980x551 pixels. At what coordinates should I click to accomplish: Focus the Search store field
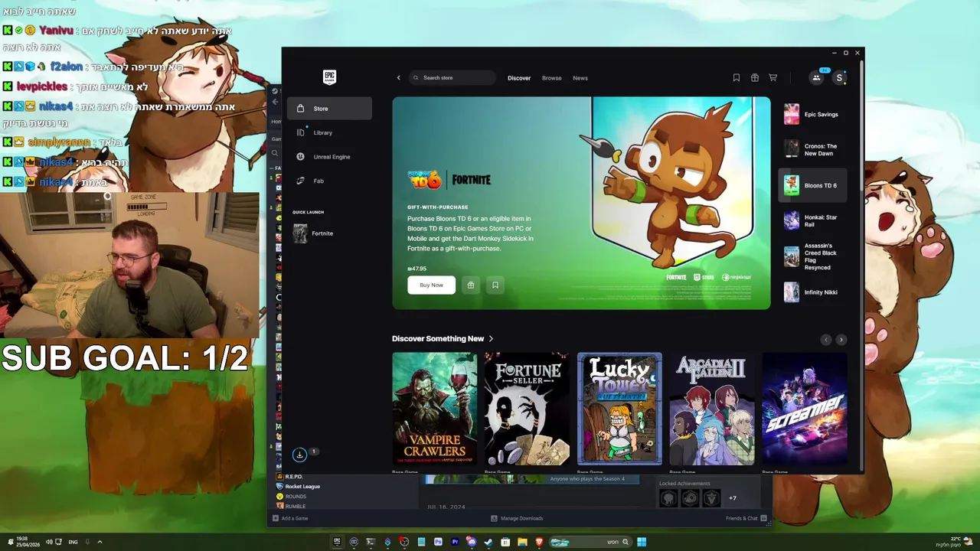pyautogui.click(x=452, y=77)
